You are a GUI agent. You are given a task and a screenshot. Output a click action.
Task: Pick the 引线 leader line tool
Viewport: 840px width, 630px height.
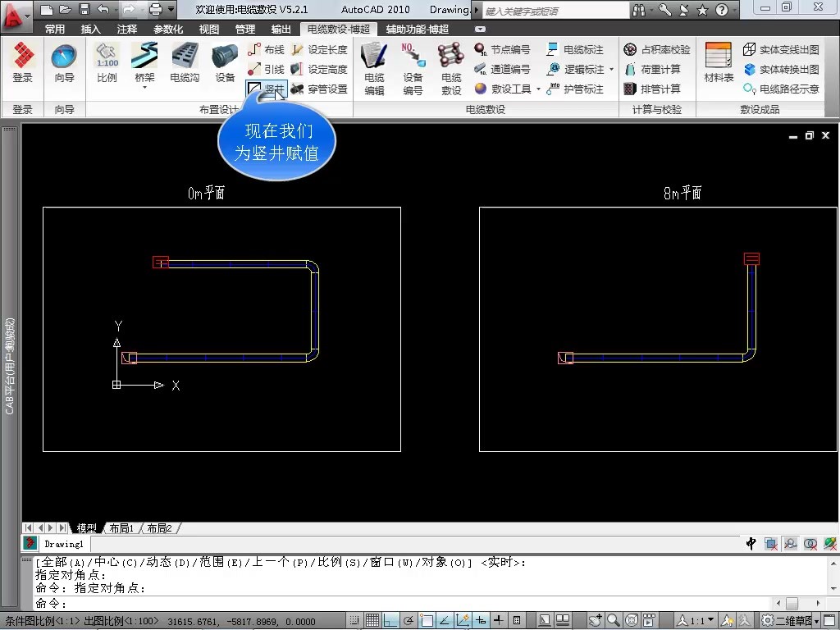point(266,69)
